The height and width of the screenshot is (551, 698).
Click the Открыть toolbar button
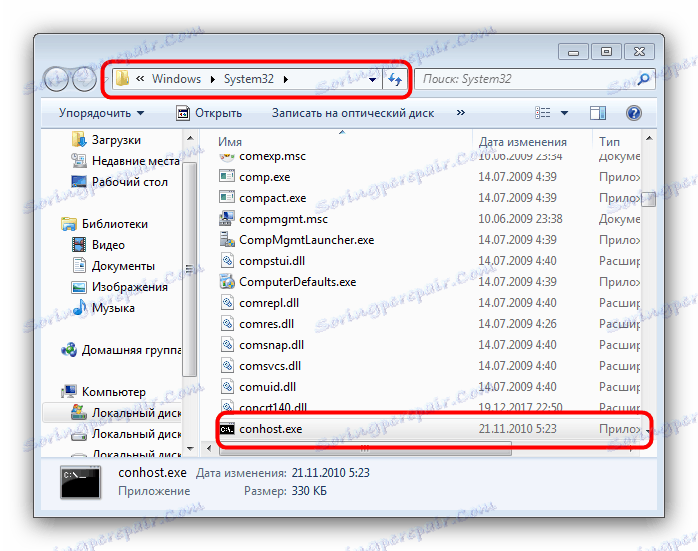click(x=209, y=113)
